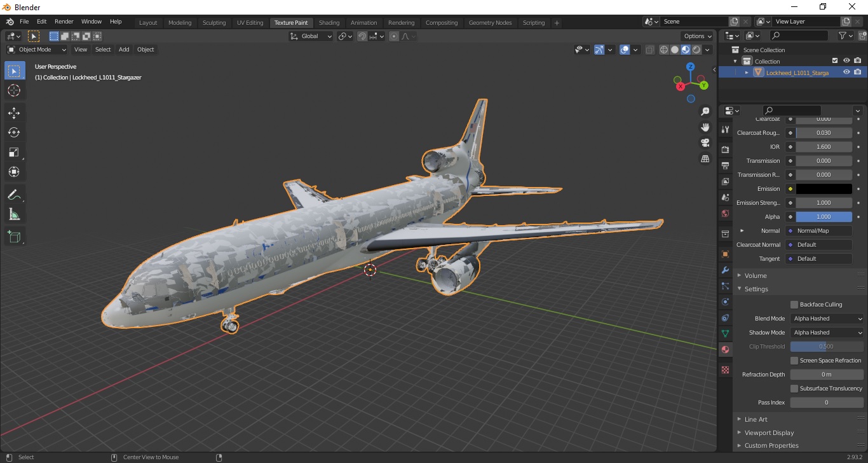Switch to rendered viewport shading
This screenshot has width=868, height=463.
pyautogui.click(x=696, y=50)
